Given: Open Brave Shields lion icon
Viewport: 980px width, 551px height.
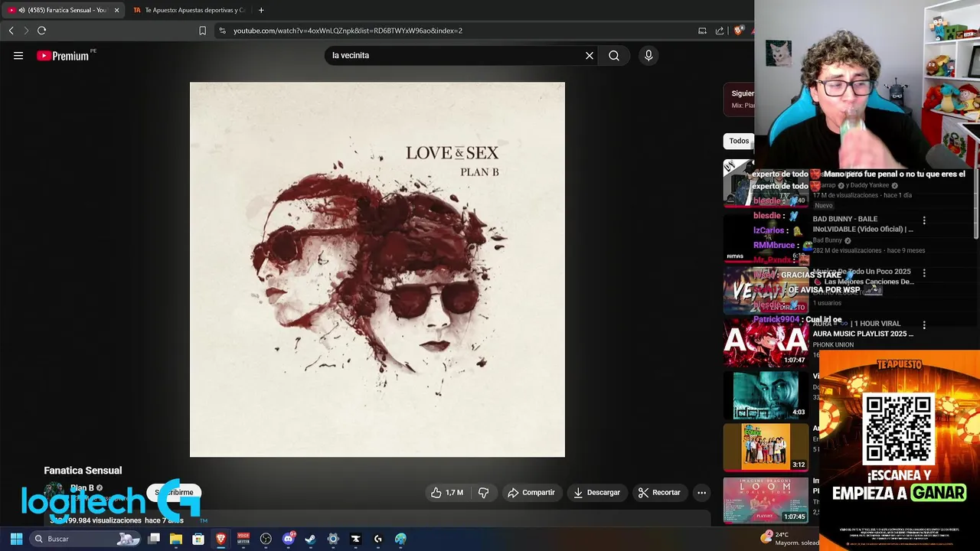Looking at the screenshot, I should tap(739, 31).
